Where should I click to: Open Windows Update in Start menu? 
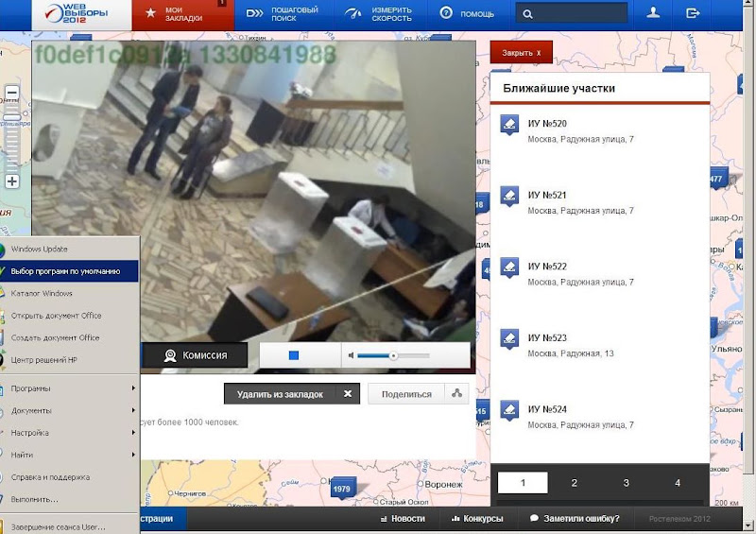[x=69, y=249]
